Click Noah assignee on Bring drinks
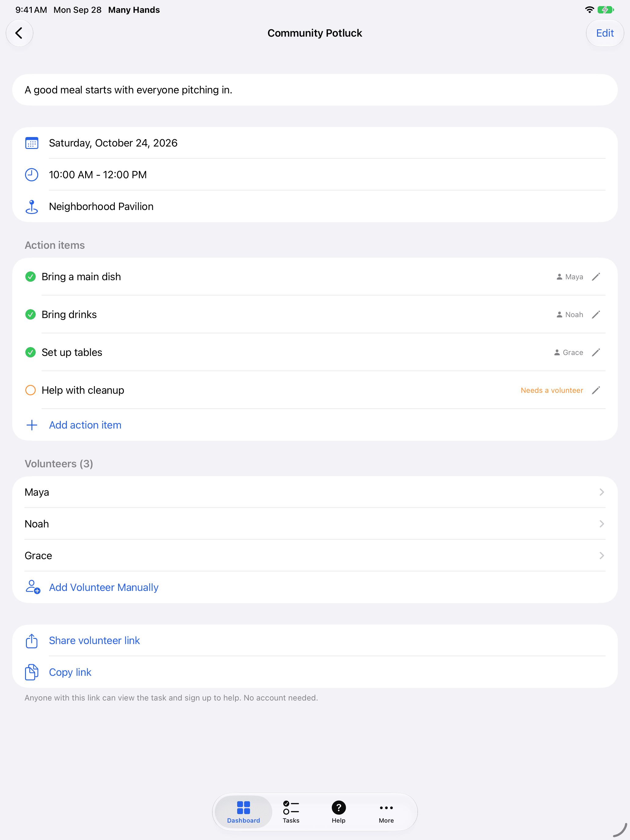Screen dimensions: 630x840 [570, 315]
